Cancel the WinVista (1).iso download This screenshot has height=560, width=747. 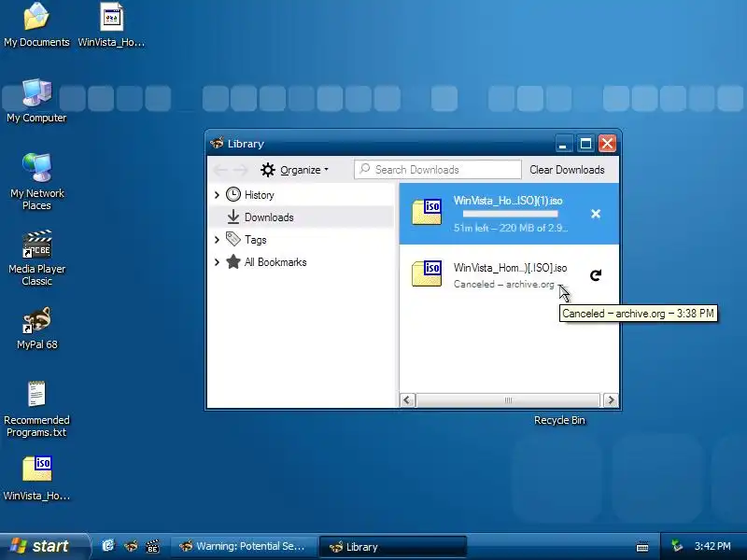coord(596,214)
